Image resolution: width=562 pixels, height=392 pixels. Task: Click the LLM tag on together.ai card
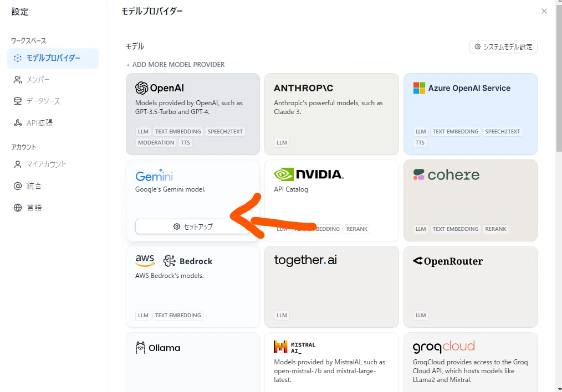coord(282,316)
